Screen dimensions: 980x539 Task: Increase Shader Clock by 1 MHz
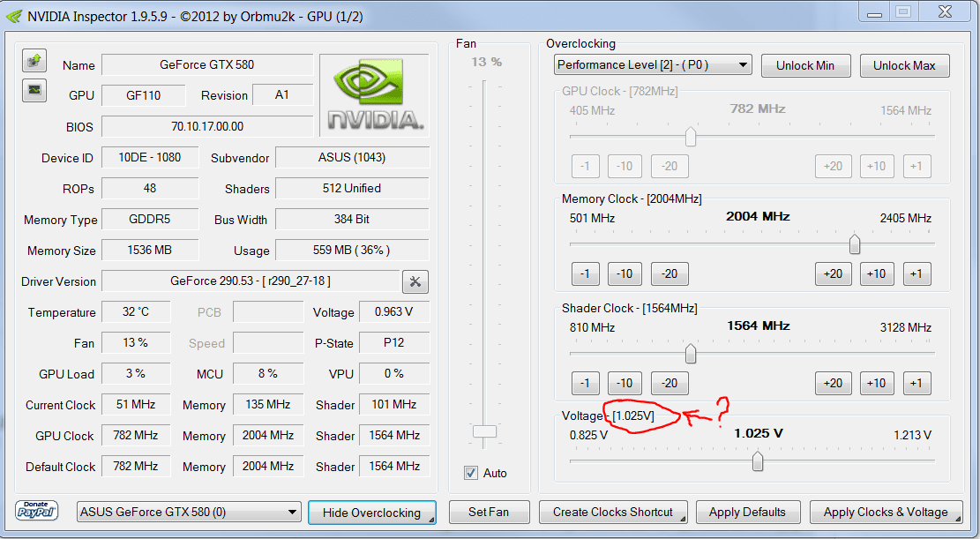(916, 384)
